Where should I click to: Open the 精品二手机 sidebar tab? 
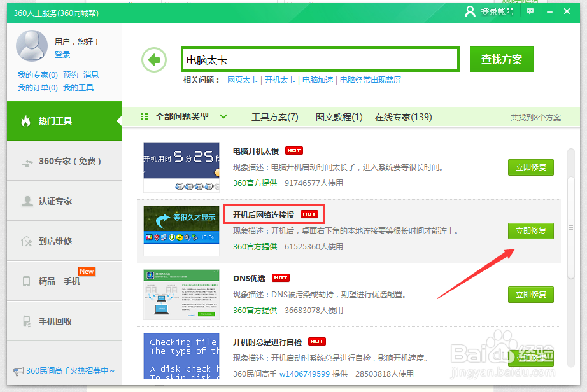click(x=64, y=281)
